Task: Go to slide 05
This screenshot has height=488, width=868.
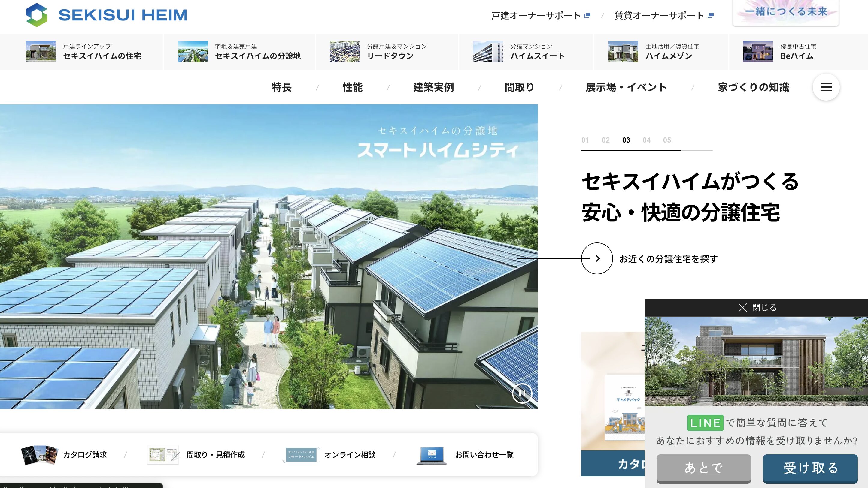Action: click(667, 140)
